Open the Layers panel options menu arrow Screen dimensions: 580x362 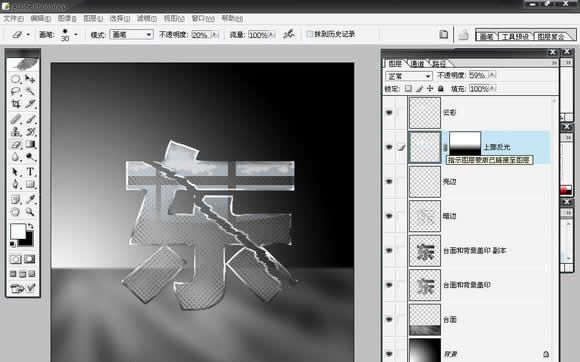tap(554, 63)
